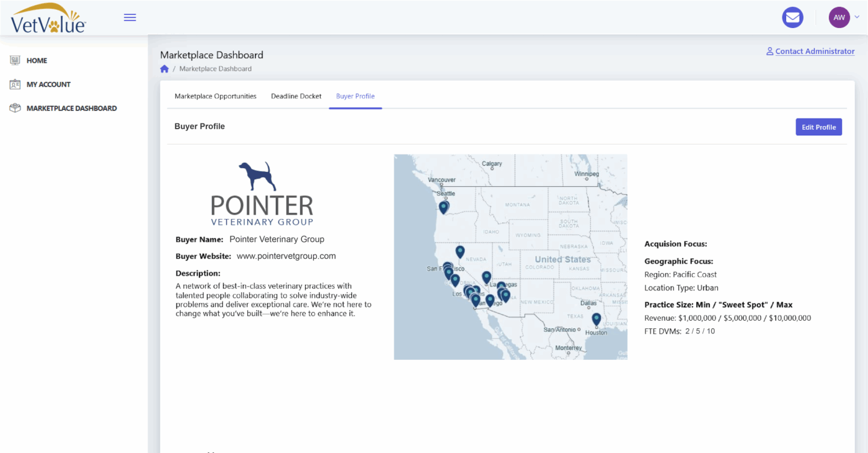This screenshot has height=453, width=868.
Task: Click the VetValue logo
Action: (48, 17)
